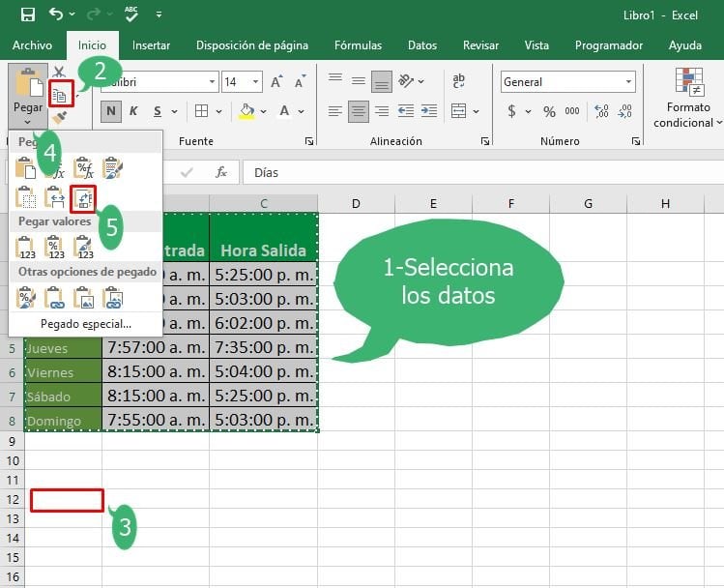
Task: Toggle underline S formatting
Action: [158, 111]
